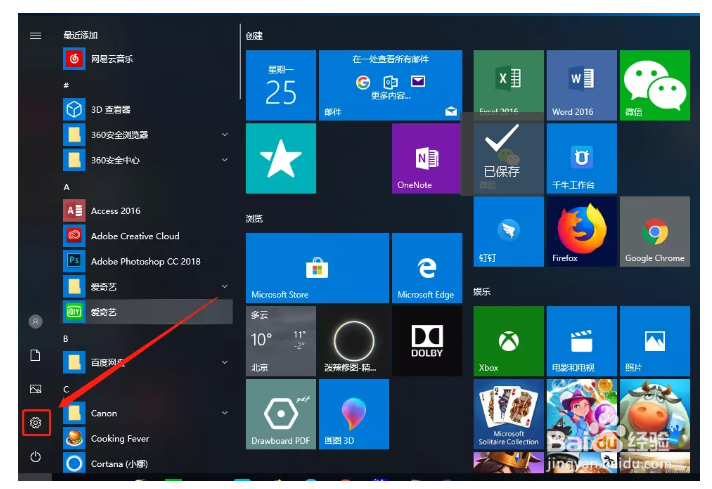
Task: Click the Power button icon
Action: 35,456
